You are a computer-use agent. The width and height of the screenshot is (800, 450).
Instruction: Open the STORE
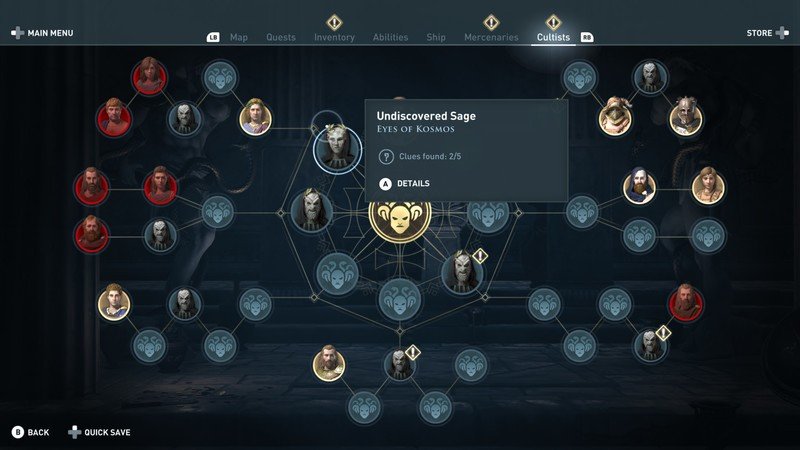click(768, 33)
